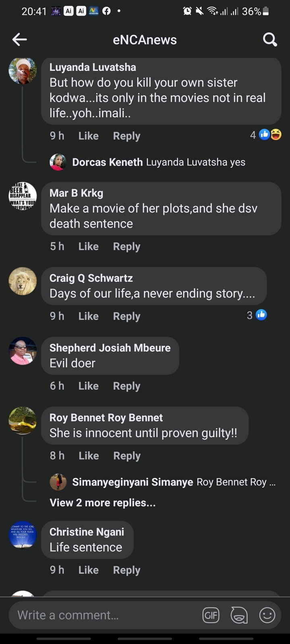Open Shepherd Josiah Mbeure's profile name

pos(110,348)
